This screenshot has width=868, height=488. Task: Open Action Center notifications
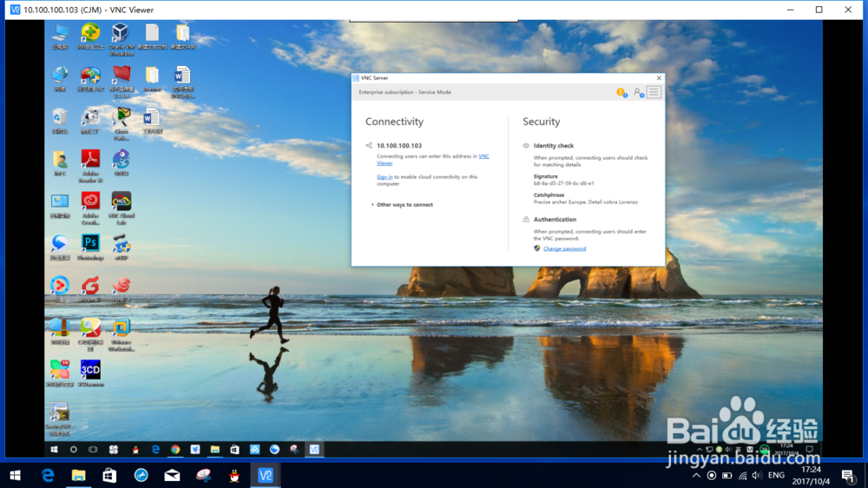pos(847,475)
